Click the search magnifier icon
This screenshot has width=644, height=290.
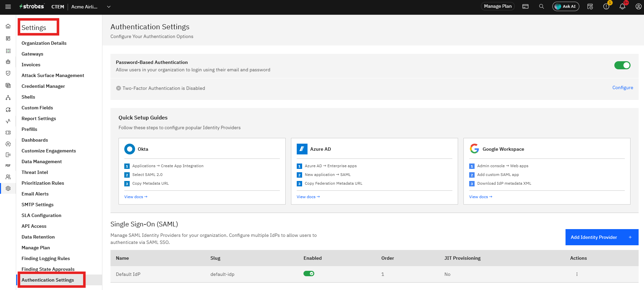coord(541,6)
